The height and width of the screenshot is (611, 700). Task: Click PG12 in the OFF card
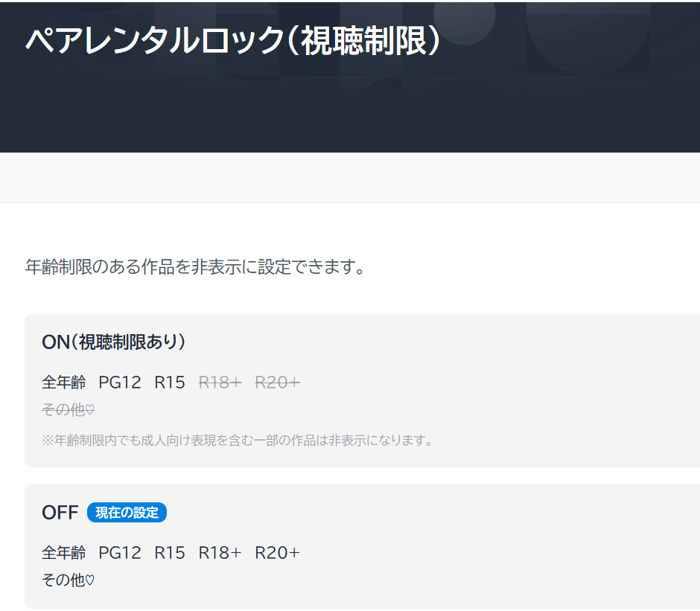[119, 553]
